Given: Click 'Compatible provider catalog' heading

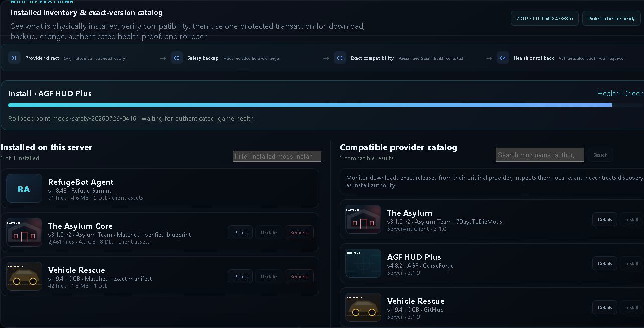Looking at the screenshot, I should [x=398, y=147].
